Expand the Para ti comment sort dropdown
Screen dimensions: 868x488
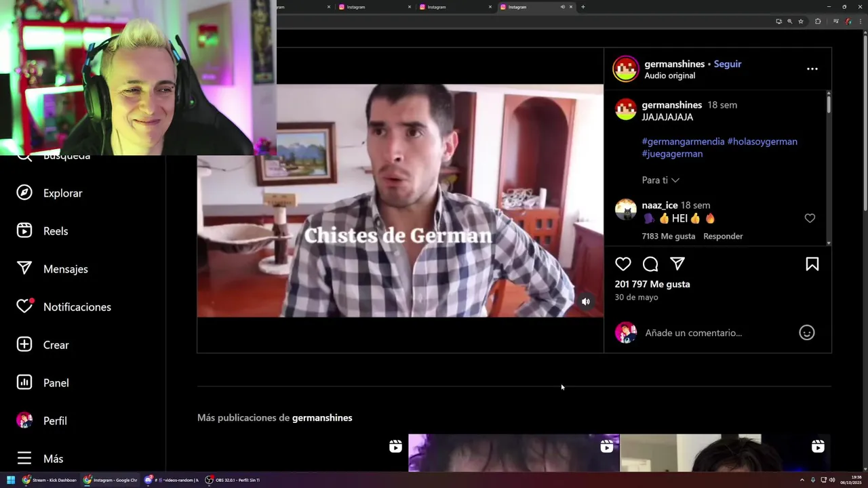pos(660,180)
